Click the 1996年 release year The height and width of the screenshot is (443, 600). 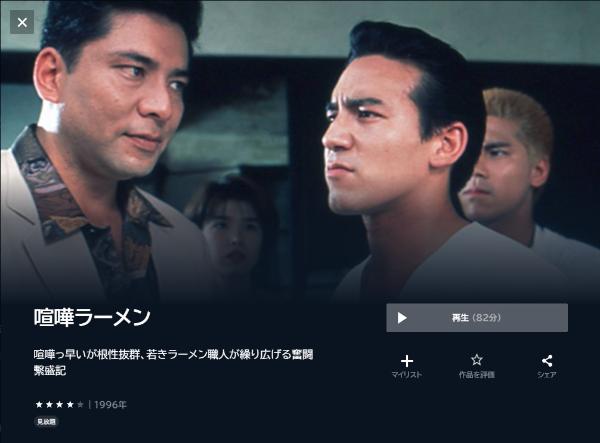click(111, 404)
